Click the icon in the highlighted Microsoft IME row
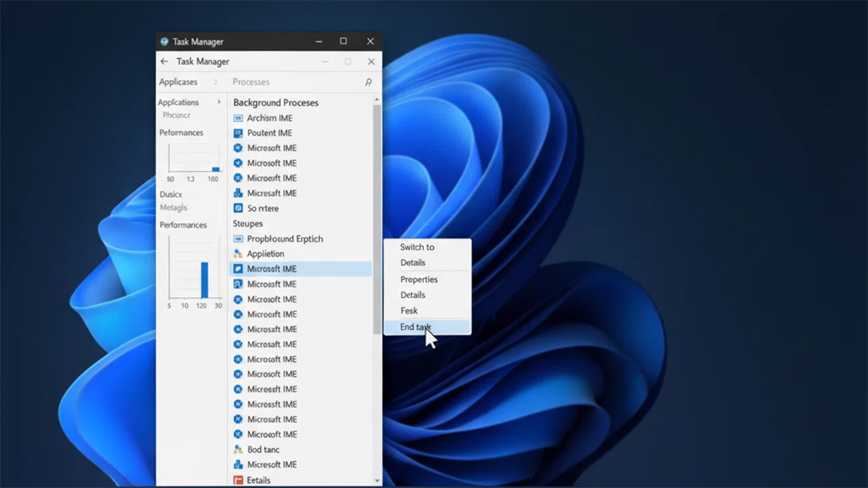The image size is (868, 488). point(238,269)
